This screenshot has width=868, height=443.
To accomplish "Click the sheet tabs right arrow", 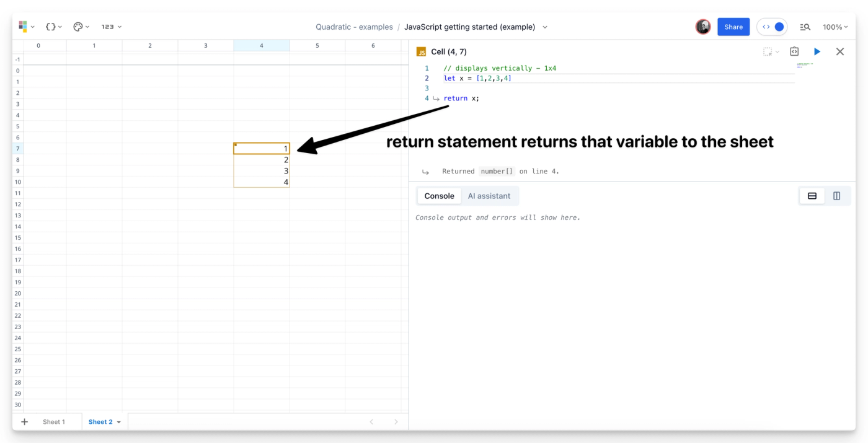I will tap(396, 422).
